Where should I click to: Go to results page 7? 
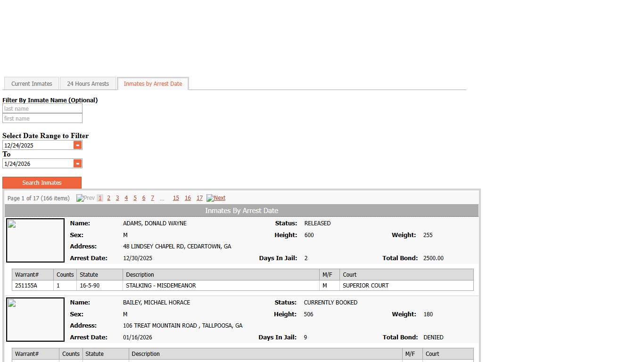[152, 198]
